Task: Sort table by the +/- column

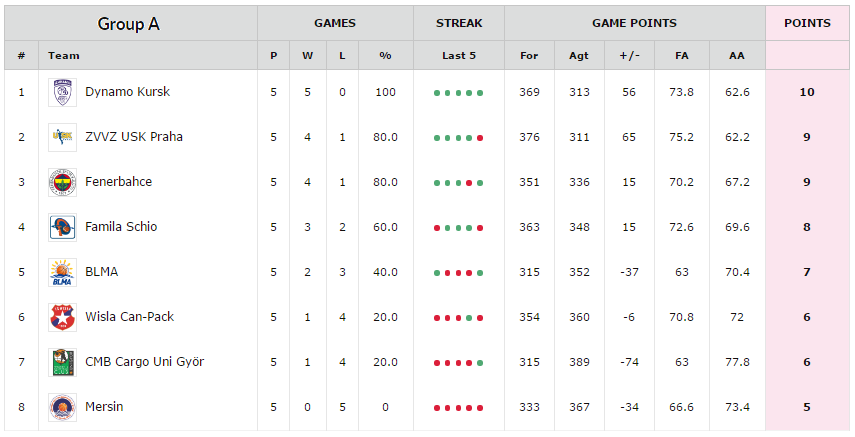Action: (x=629, y=56)
